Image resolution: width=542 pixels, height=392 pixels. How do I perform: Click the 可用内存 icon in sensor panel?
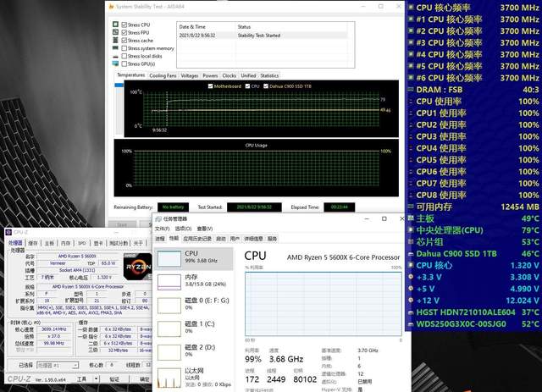411,207
